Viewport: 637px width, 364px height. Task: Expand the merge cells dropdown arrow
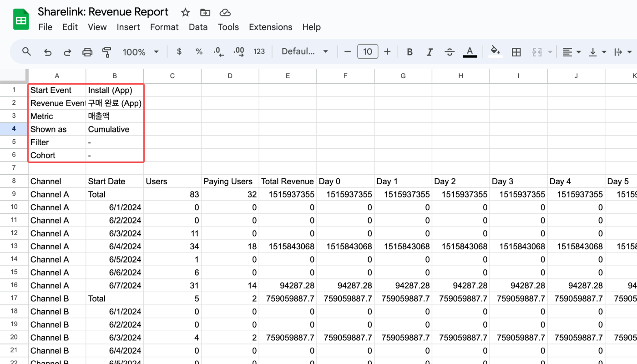pos(550,52)
